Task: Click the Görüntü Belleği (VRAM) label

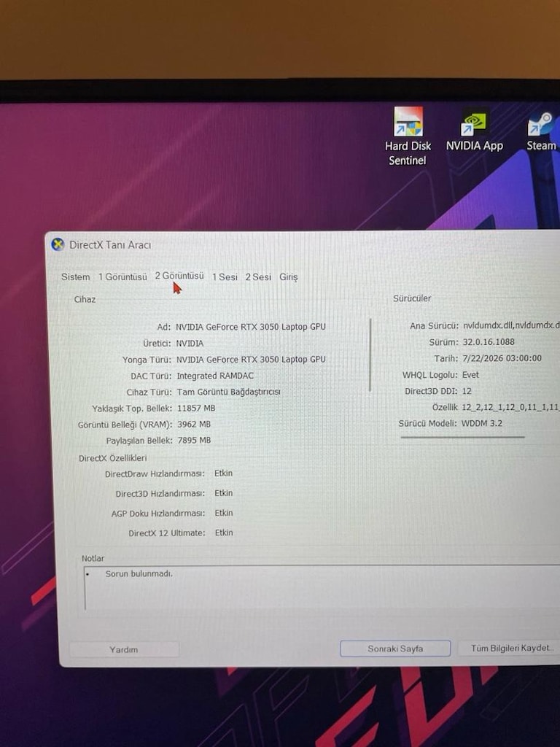Action: 125,425
